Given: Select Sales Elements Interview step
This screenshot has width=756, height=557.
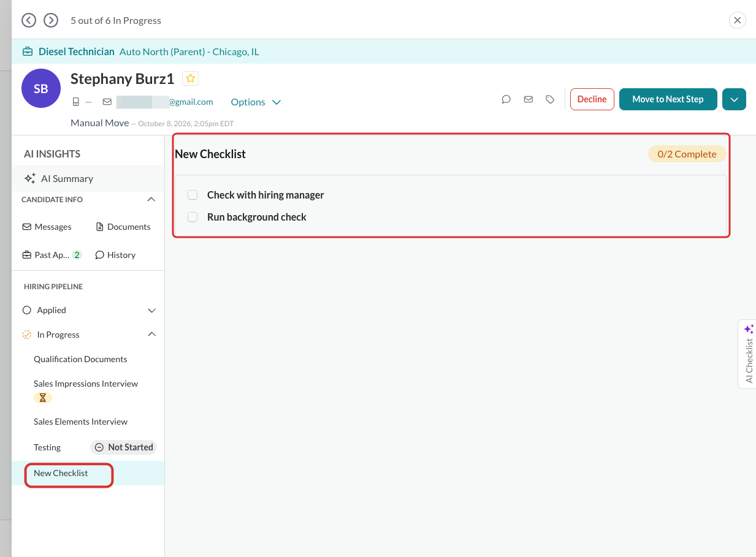Looking at the screenshot, I should [x=80, y=422].
